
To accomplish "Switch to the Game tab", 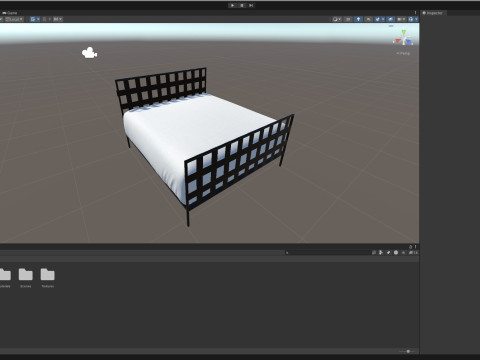I will tap(10, 13).
